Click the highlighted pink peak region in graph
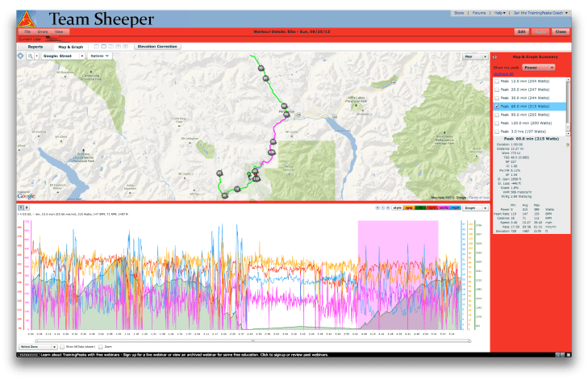The image size is (588, 380). pos(398,274)
